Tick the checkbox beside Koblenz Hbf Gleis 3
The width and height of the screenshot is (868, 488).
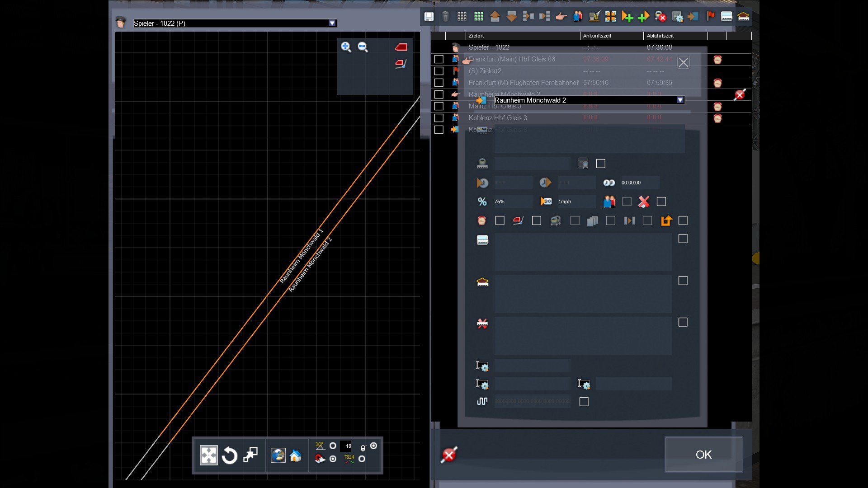439,118
